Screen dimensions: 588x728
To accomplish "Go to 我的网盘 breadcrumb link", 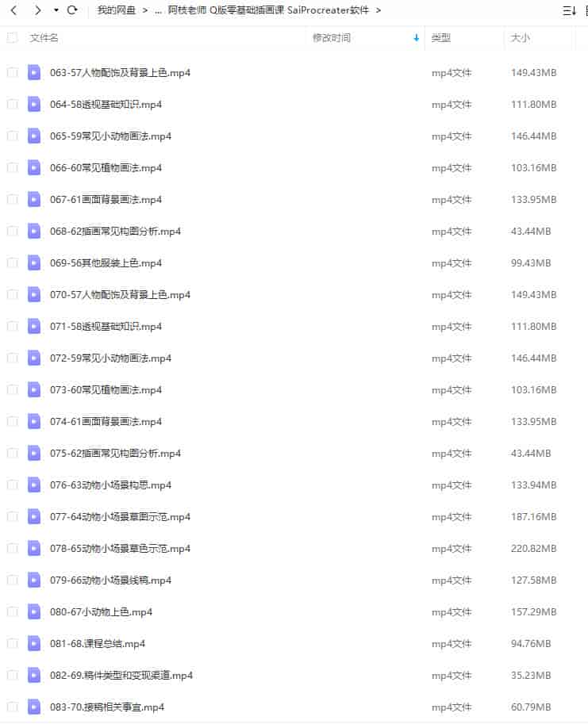I will click(117, 10).
